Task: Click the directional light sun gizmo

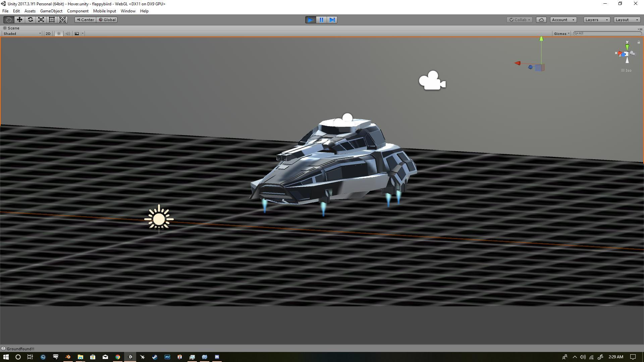Action: (159, 219)
